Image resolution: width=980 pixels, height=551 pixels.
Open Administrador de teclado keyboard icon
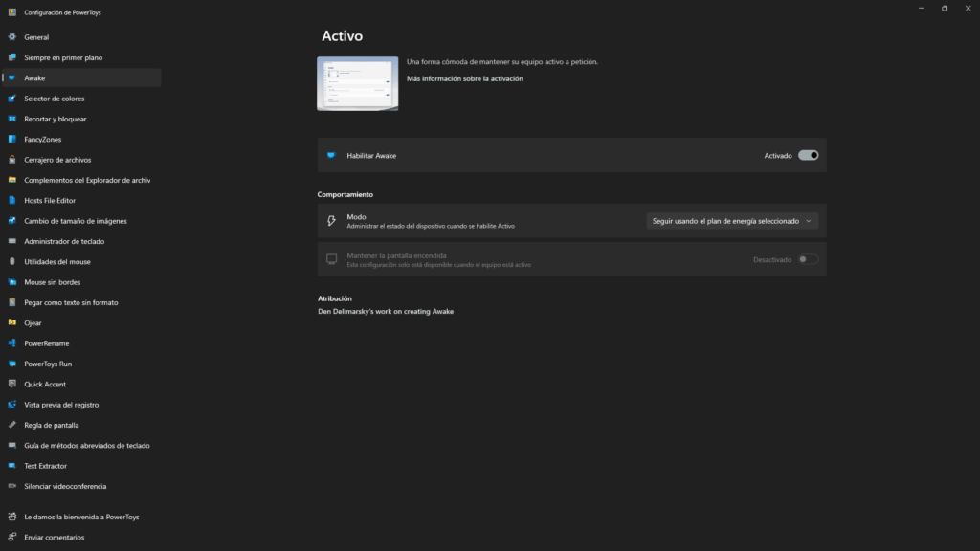[11, 241]
